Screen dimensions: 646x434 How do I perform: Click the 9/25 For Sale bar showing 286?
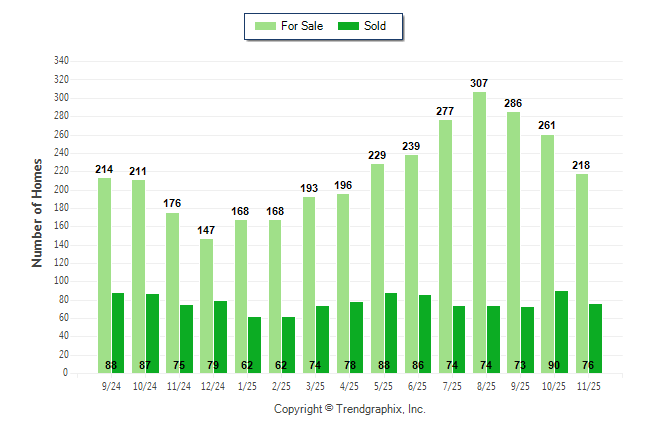(x=513, y=242)
